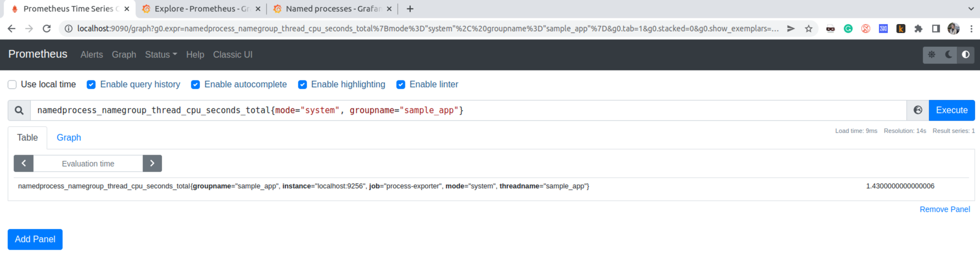The image size is (980, 262).
Task: Open Graph in the navbar
Action: pos(124,55)
